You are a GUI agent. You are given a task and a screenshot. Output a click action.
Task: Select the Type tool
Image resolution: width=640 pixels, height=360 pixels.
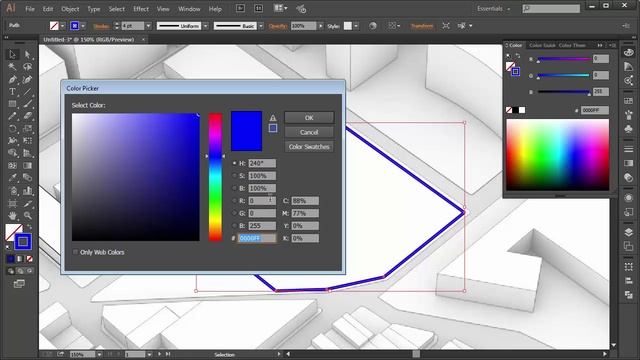[x=12, y=91]
